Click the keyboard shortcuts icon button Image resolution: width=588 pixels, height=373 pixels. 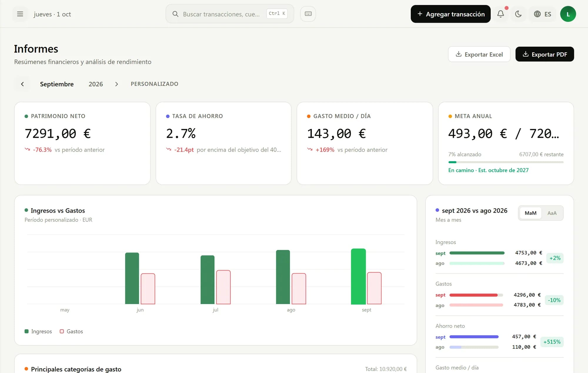[308, 14]
